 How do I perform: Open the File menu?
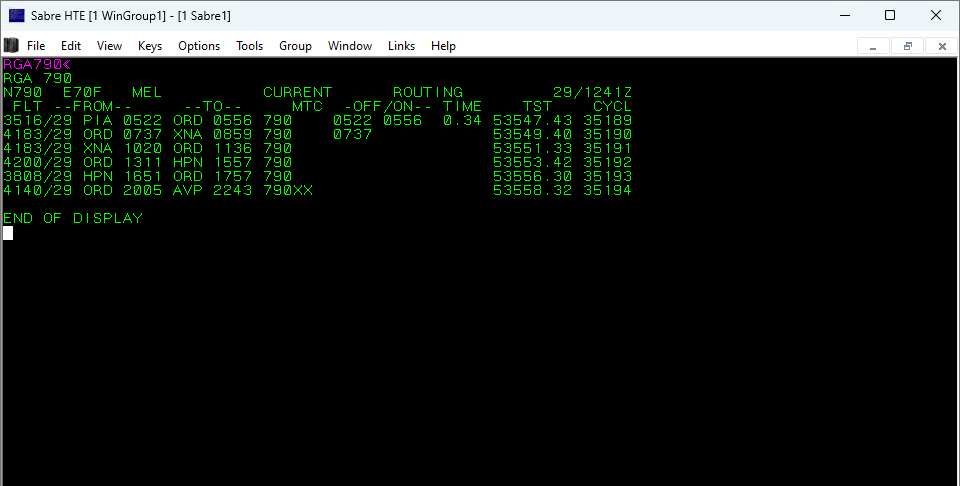coord(36,46)
